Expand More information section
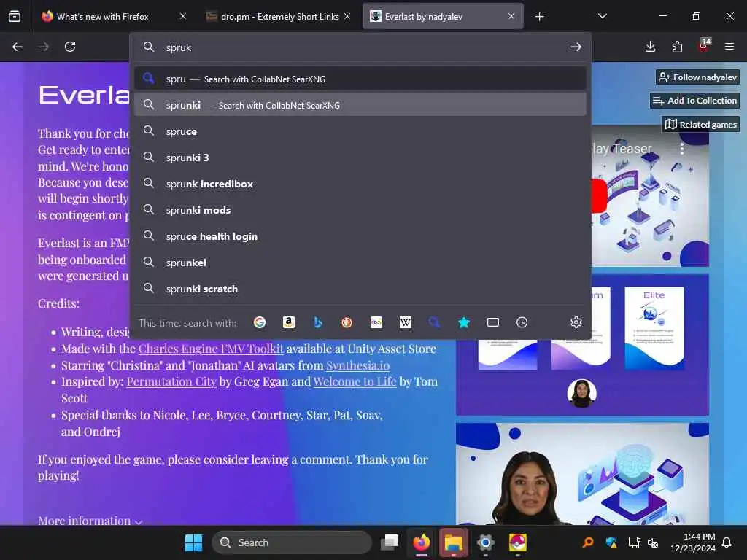This screenshot has height=560, width=747. point(90,521)
